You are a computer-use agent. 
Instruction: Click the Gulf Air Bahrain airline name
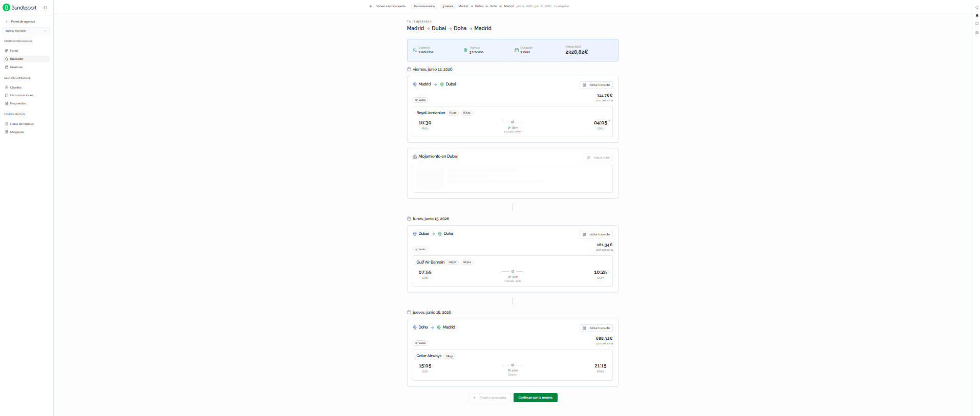(x=430, y=262)
